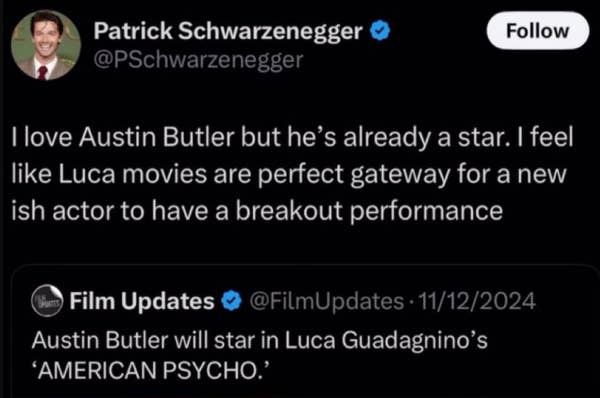Click the Follow button
This screenshot has height=398, width=600.
(x=538, y=31)
